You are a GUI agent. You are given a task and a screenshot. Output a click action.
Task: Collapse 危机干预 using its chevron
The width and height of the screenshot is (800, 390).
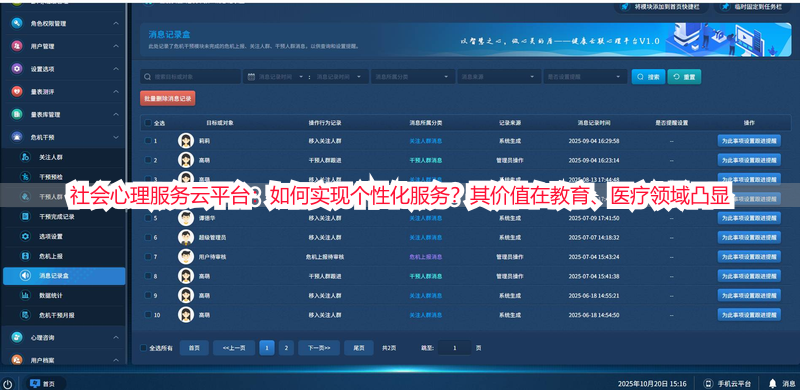(116, 137)
